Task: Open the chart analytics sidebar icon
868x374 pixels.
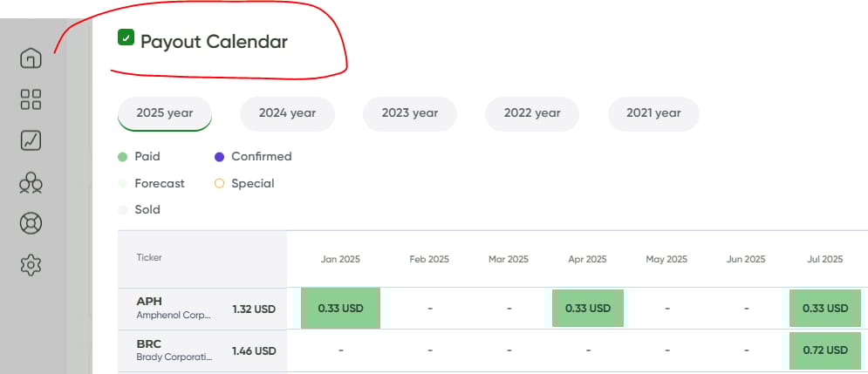Action: pyautogui.click(x=31, y=140)
